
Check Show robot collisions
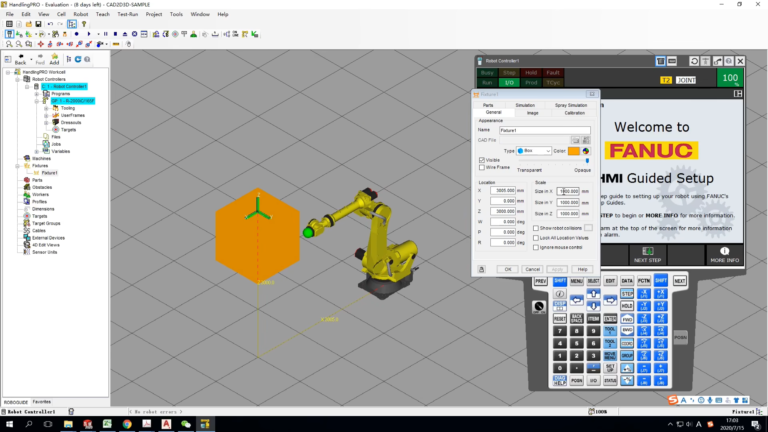tap(536, 228)
